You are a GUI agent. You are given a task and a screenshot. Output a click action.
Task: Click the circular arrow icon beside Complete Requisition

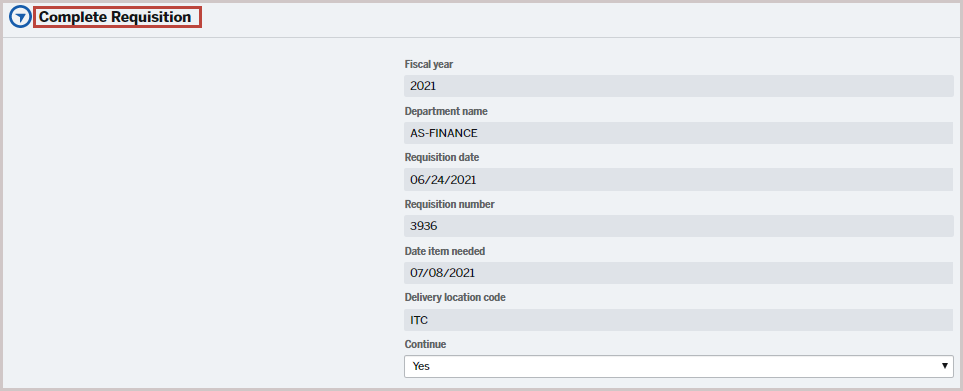click(x=20, y=17)
